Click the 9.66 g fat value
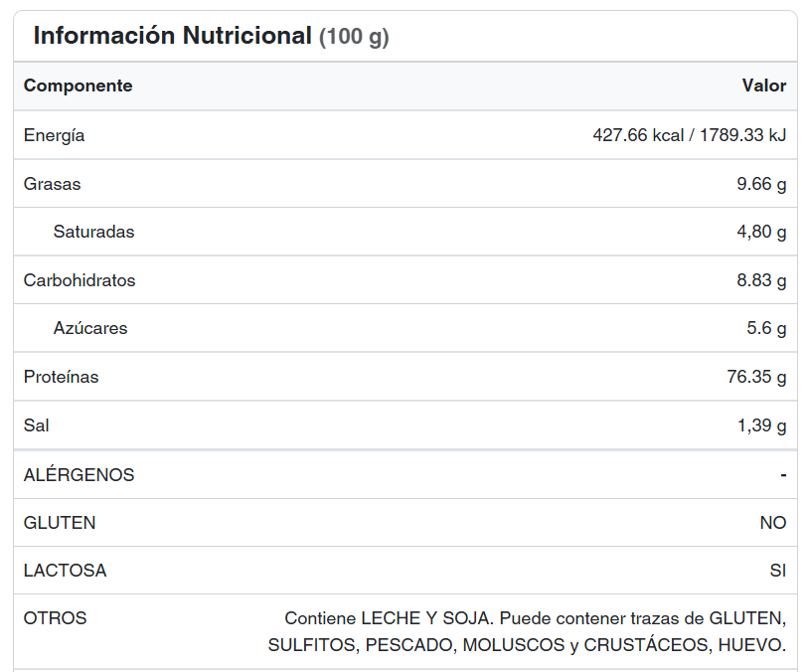 click(x=761, y=184)
